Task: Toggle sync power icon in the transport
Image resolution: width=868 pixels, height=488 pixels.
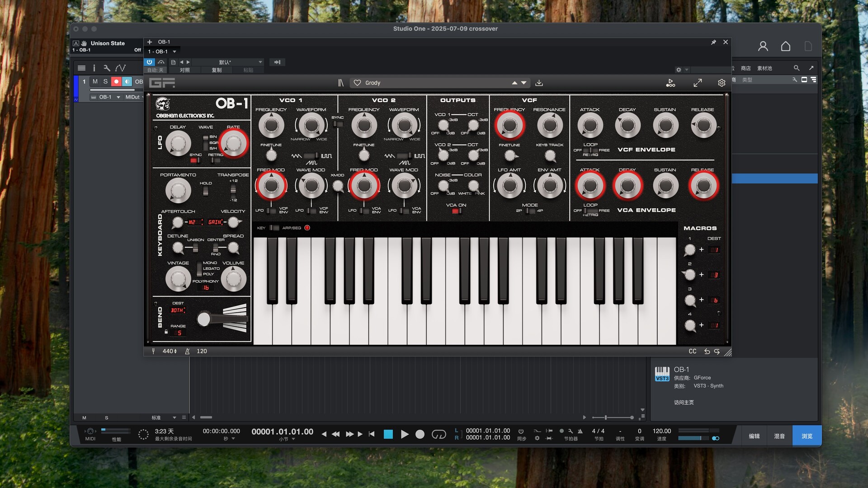Action: pyautogui.click(x=521, y=431)
